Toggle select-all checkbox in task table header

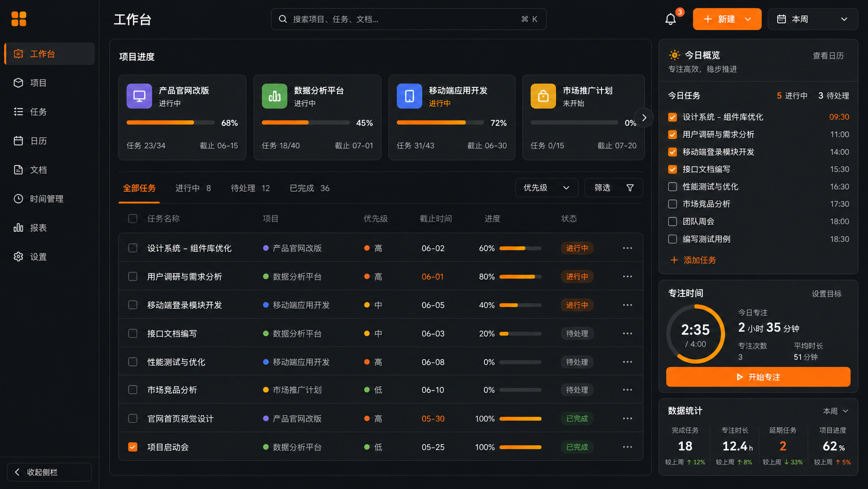tap(133, 219)
